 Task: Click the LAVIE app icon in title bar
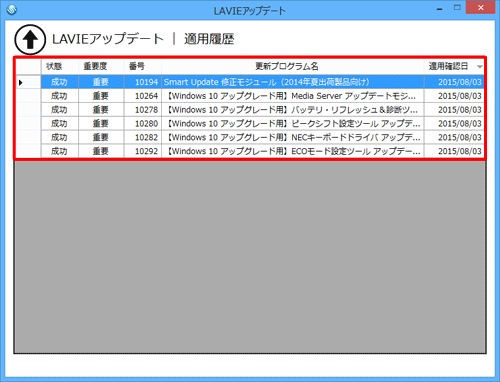[12, 9]
